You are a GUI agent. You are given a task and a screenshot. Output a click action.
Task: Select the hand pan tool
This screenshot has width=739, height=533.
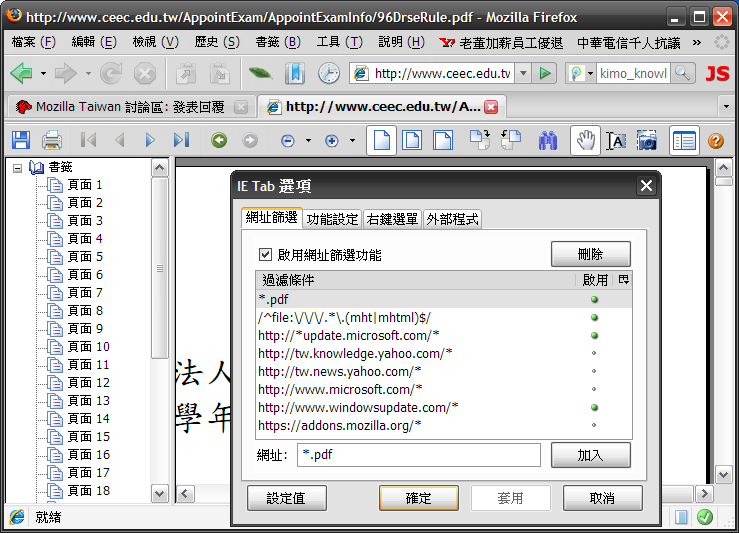click(x=585, y=141)
